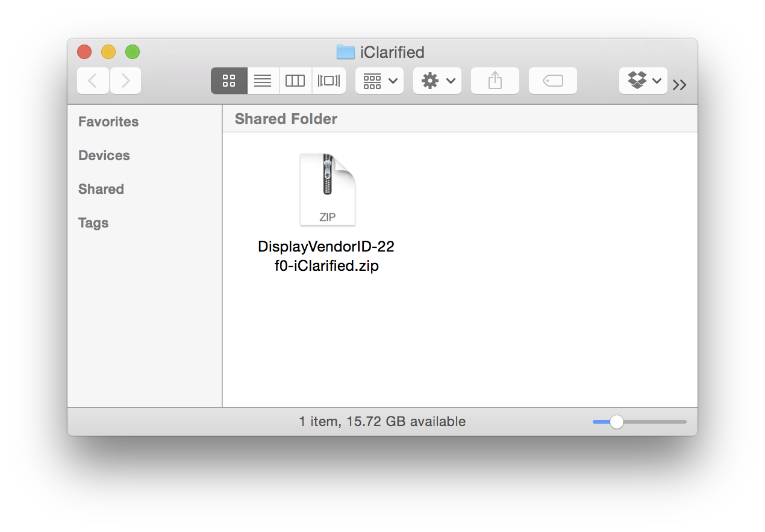Image resolution: width=765 pixels, height=532 pixels.
Task: Click the iClarified folder icon in the title bar
Action: 346,52
